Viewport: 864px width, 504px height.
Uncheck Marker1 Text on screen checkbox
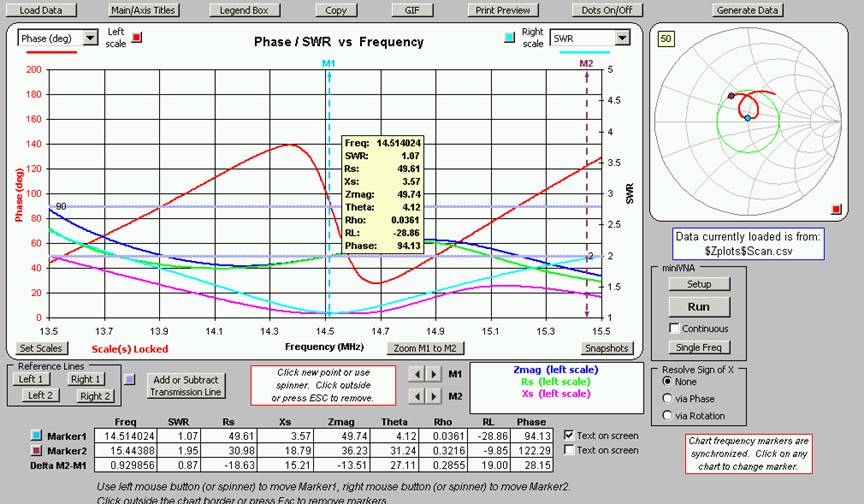click(570, 435)
